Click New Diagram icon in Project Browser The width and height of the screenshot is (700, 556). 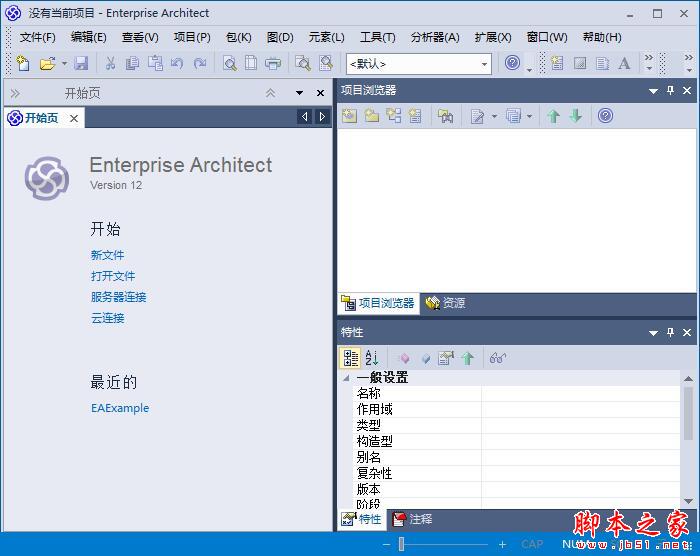point(394,116)
